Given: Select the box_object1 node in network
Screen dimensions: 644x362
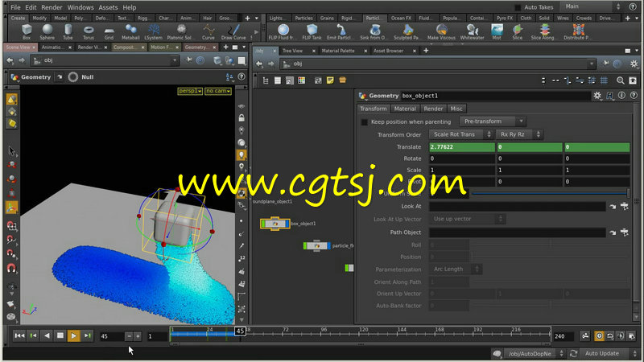Looking at the screenshot, I should 275,224.
